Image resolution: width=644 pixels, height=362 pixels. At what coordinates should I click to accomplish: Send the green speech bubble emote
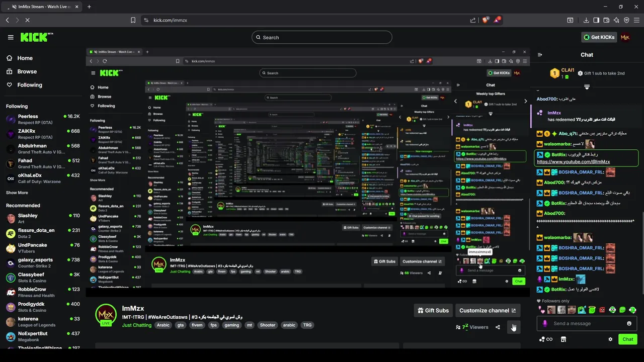(622, 310)
